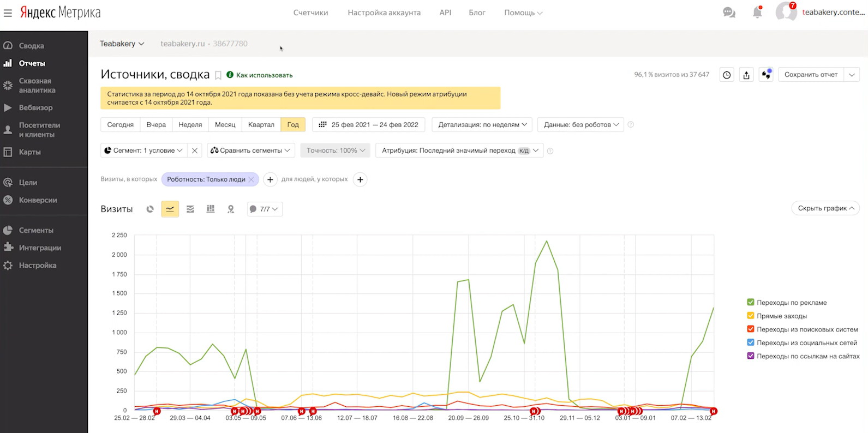Open the clock history icon
The height and width of the screenshot is (433, 868).
(727, 75)
